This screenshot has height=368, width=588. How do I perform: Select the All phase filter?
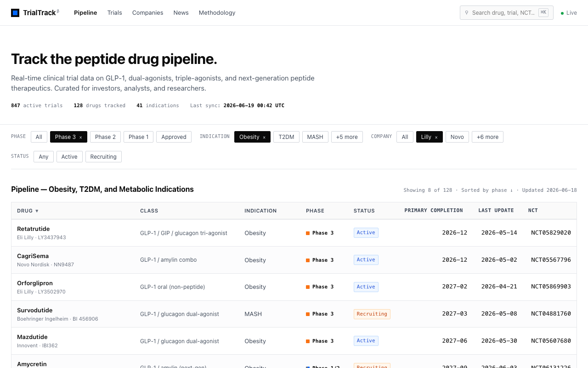click(x=39, y=137)
